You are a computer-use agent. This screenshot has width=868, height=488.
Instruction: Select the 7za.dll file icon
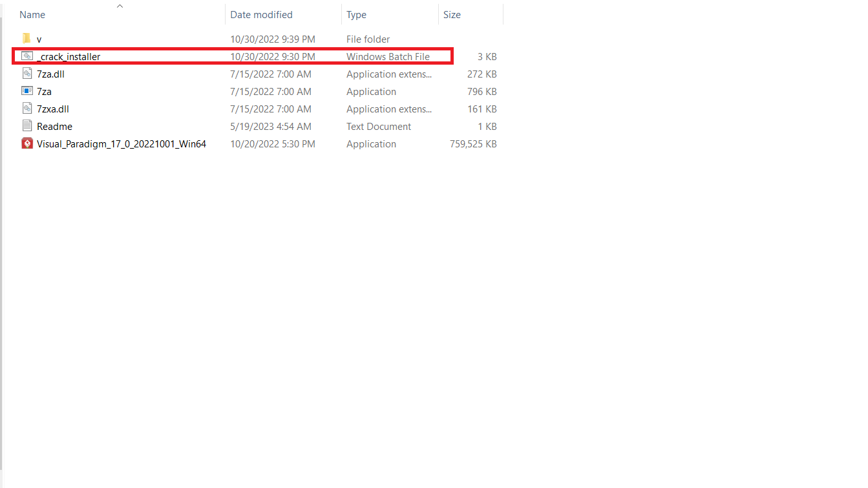click(x=26, y=74)
